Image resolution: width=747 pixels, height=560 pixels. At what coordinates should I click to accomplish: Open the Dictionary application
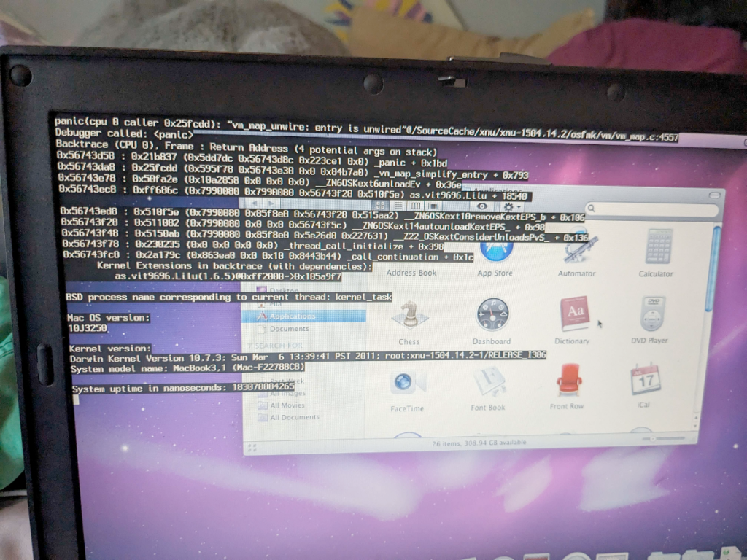573,315
